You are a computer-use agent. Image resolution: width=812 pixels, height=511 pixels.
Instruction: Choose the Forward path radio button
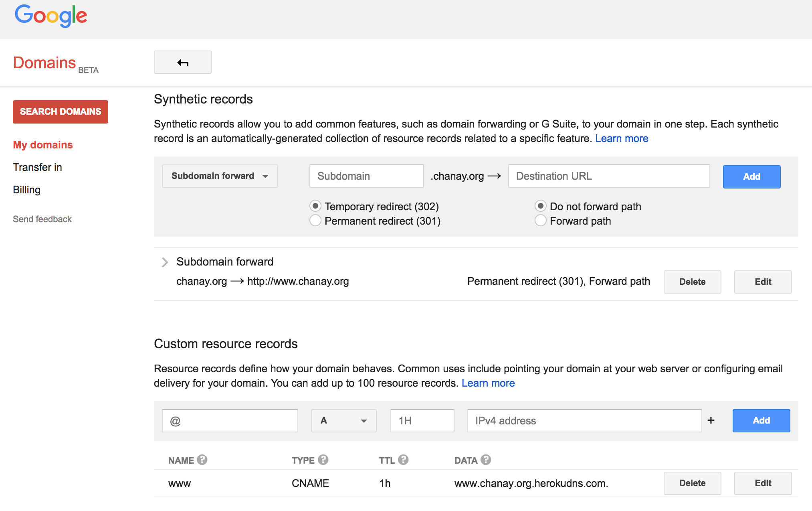click(541, 221)
